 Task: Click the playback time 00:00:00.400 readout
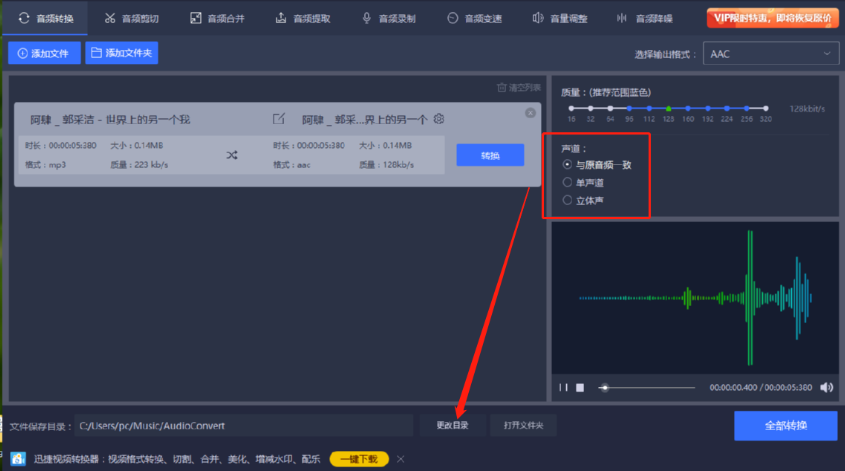[x=733, y=387]
